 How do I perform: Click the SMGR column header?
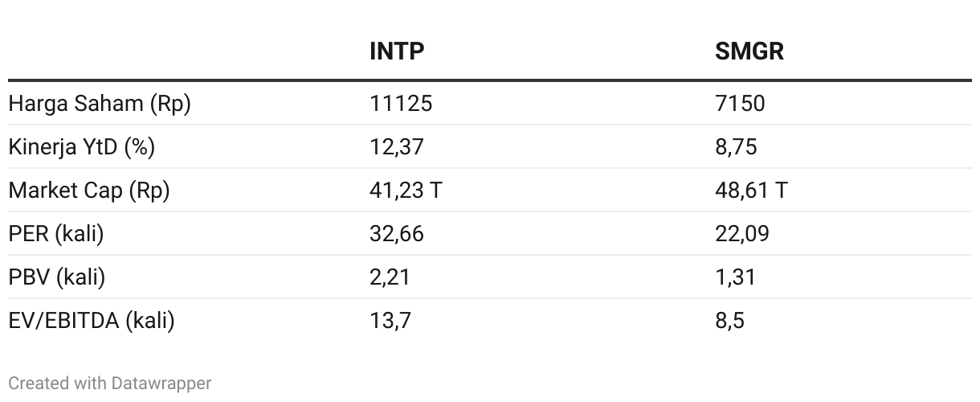pos(749,51)
